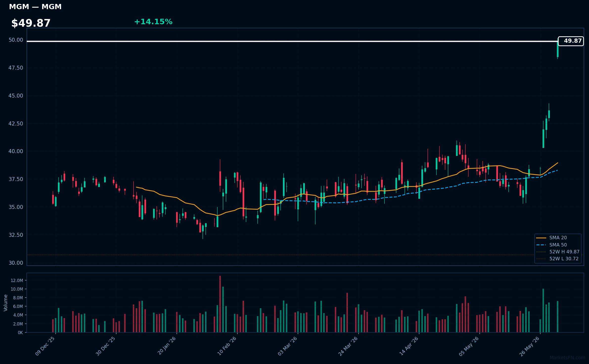This screenshot has width=589, height=364.
Task: Click the 2.0M volume axis label
Action: pyautogui.click(x=18, y=324)
